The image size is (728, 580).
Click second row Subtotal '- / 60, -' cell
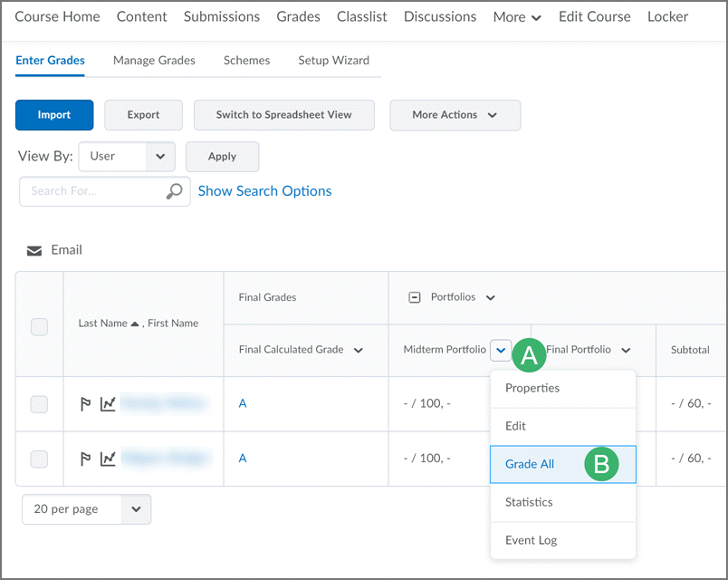[691, 459]
